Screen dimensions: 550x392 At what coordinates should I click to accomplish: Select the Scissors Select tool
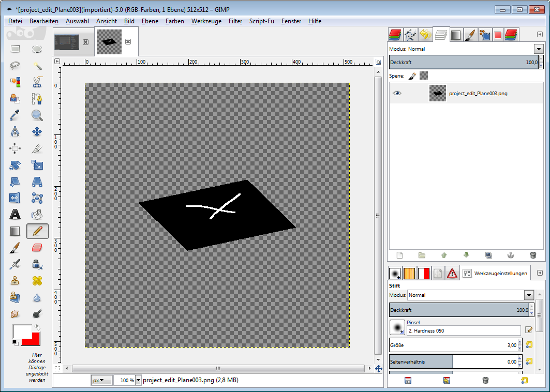click(x=37, y=82)
